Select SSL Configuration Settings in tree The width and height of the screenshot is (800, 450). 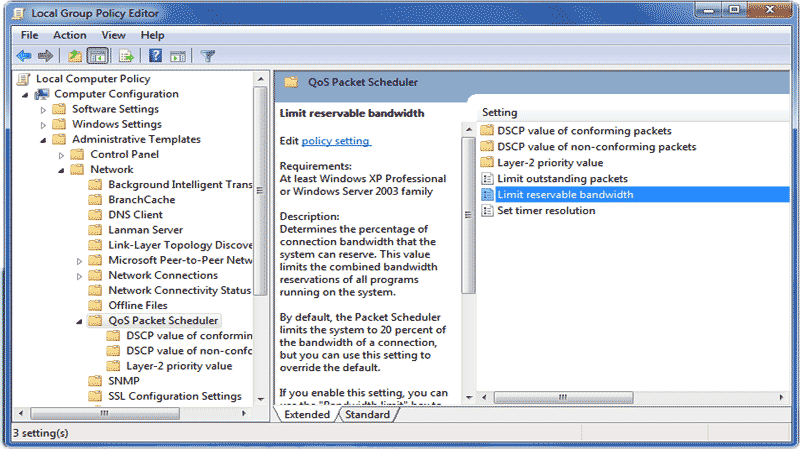(174, 396)
